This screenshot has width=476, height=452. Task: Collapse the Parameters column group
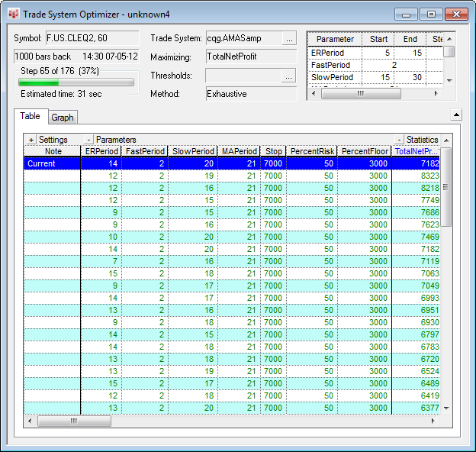pos(89,140)
